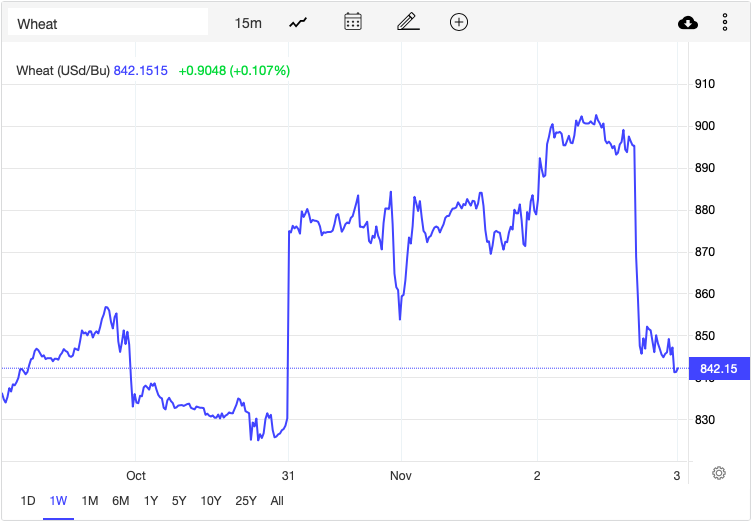Select the 10Y time range
Viewport: 751px width, 522px height.
tap(211, 501)
